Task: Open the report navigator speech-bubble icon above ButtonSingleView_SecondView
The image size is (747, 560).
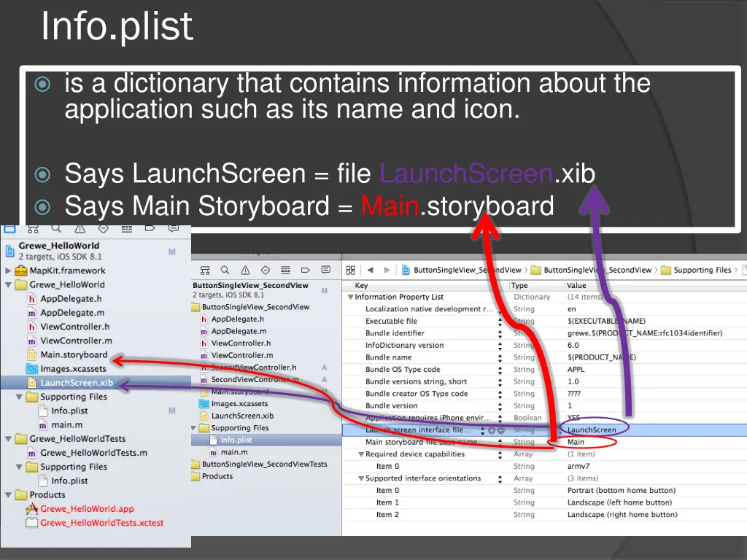Action: coord(326,270)
